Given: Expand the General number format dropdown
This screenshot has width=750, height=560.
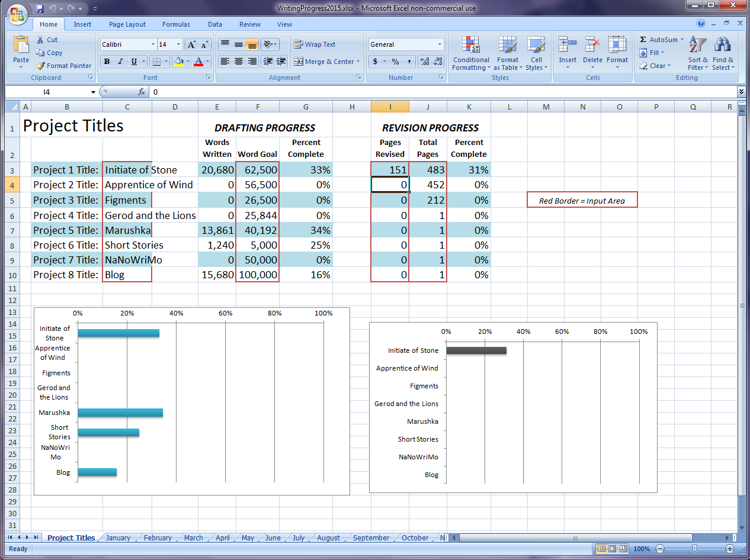Looking at the screenshot, I should 440,44.
